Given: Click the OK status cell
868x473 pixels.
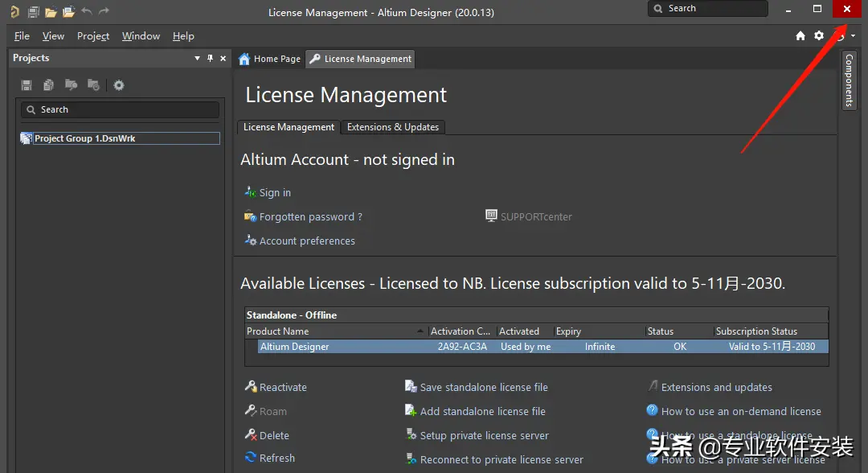Looking at the screenshot, I should [x=680, y=347].
